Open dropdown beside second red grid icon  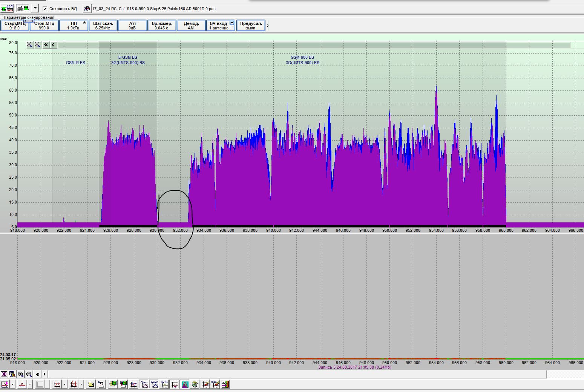click(81, 384)
